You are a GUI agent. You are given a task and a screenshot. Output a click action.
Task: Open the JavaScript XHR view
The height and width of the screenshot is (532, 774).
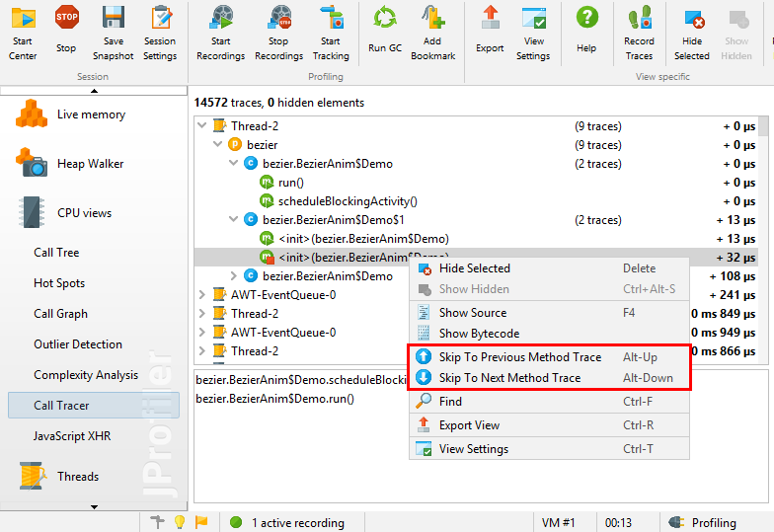click(72, 436)
